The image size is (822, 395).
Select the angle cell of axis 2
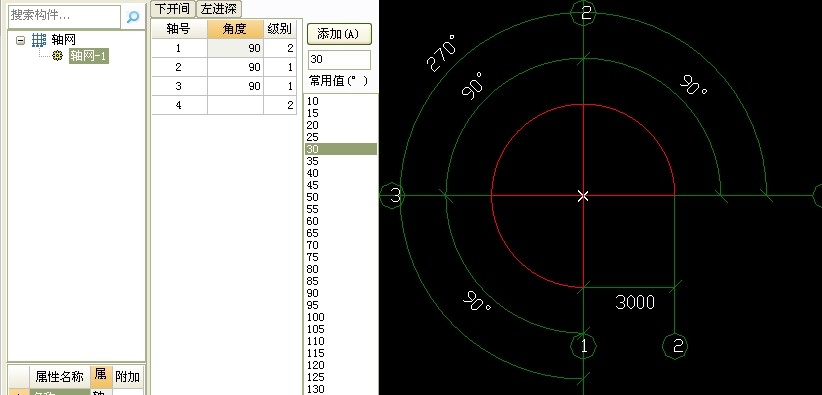point(235,67)
